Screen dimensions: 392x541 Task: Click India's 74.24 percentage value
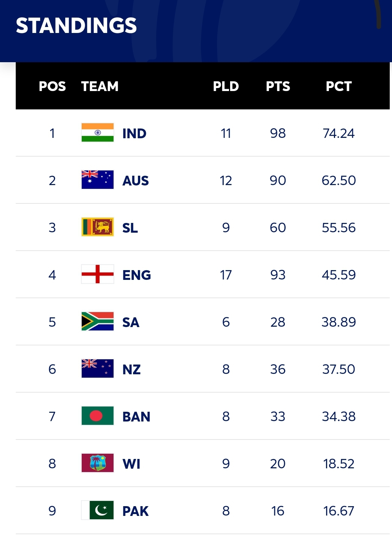click(338, 133)
